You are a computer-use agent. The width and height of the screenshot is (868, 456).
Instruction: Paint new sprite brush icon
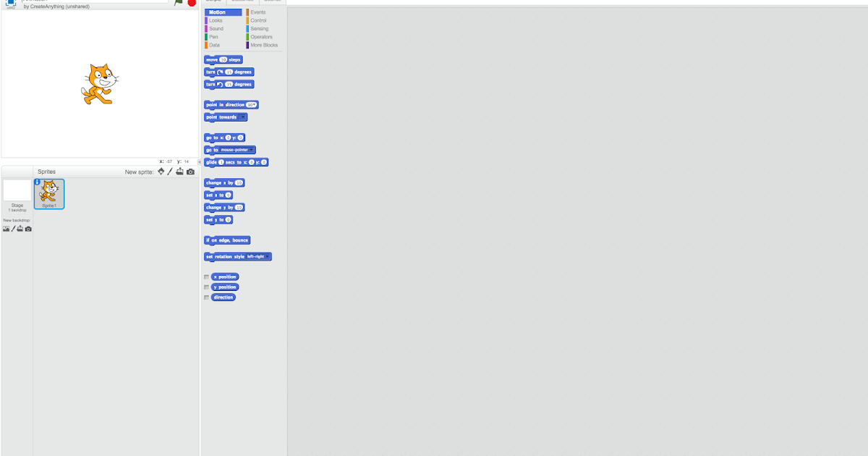tap(170, 172)
